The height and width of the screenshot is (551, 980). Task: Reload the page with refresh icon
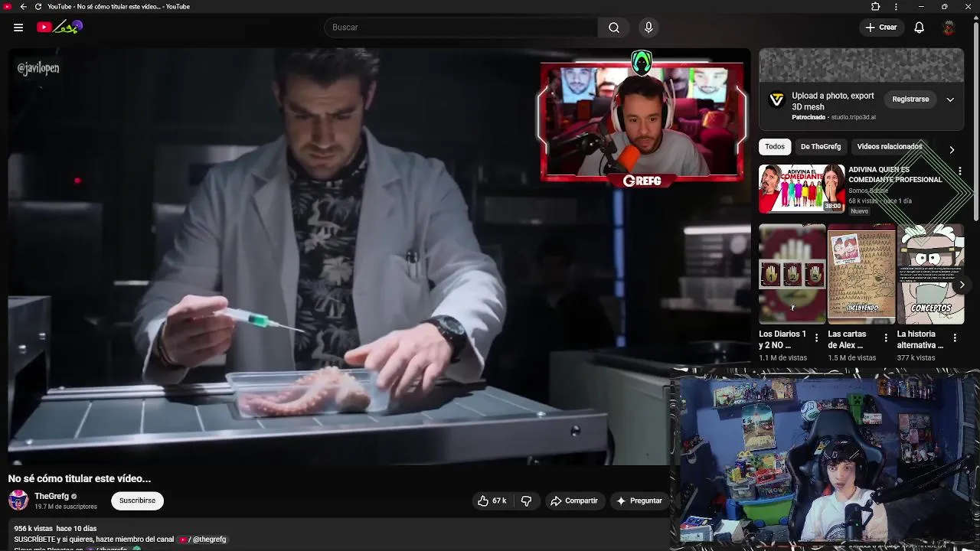pos(38,6)
